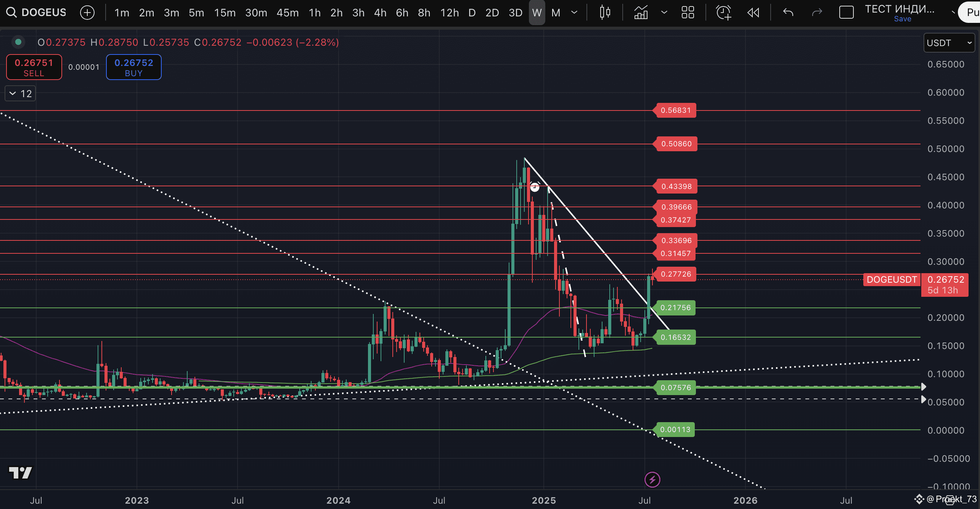Switch to 1m timeframe
The width and height of the screenshot is (980, 509).
point(122,13)
